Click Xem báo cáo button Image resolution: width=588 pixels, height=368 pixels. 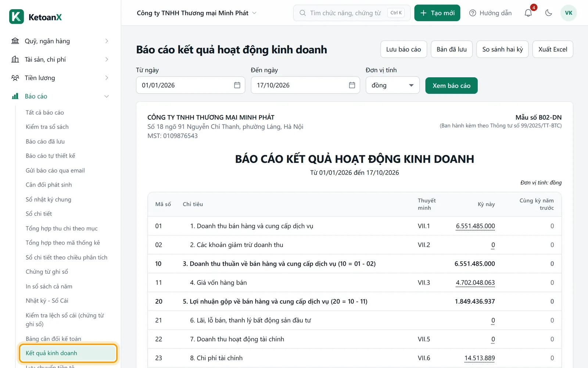click(451, 85)
